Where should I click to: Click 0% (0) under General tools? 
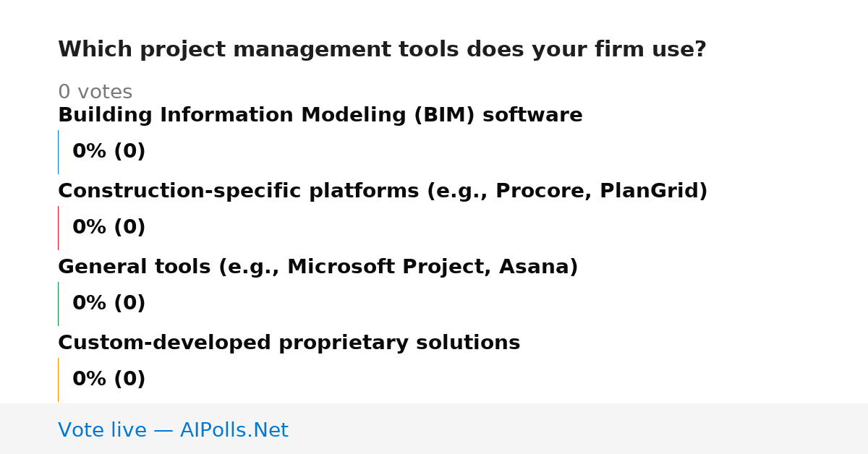[109, 304]
